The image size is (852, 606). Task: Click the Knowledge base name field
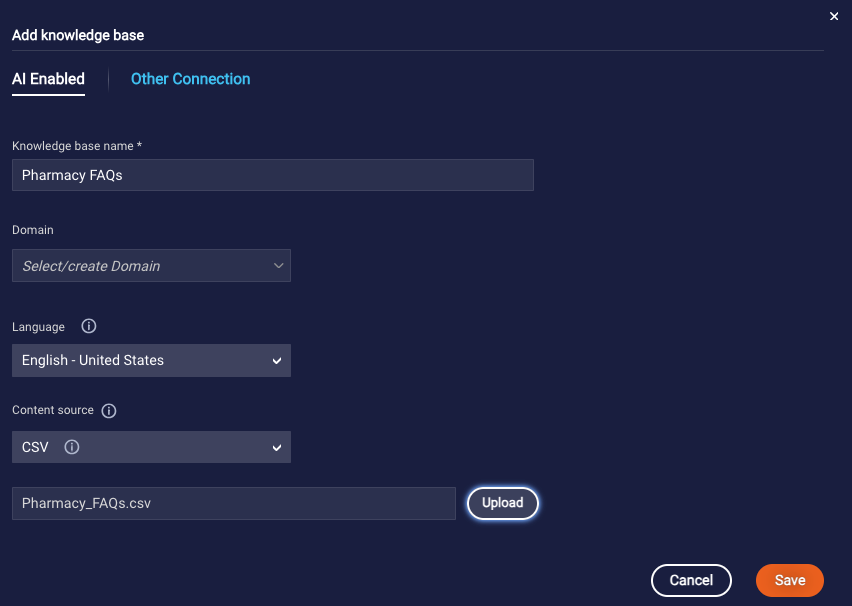(273, 175)
